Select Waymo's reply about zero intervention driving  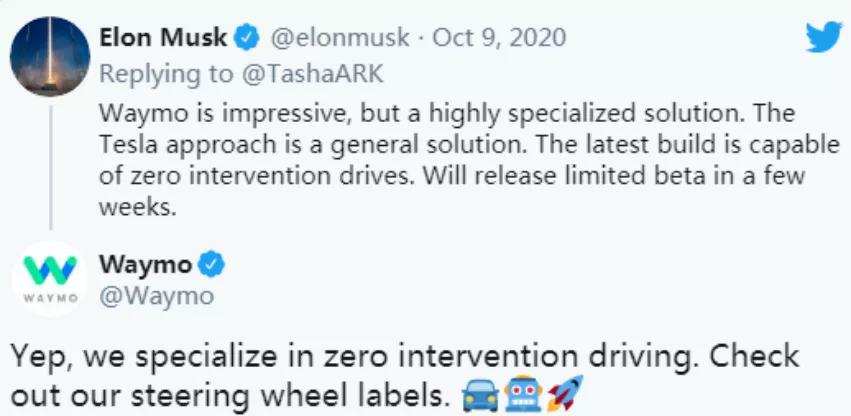coord(400,372)
